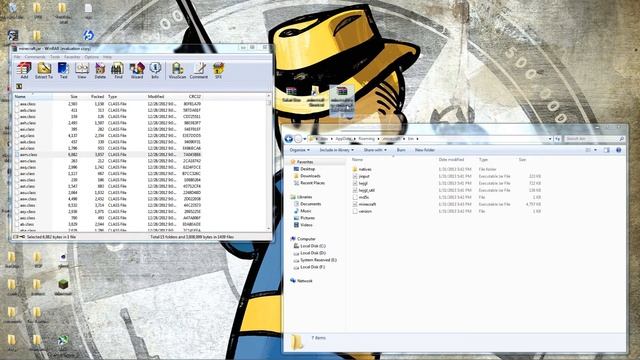Open the recent pages dropdown next to Forward
This screenshot has height=360, width=640.
[305, 139]
